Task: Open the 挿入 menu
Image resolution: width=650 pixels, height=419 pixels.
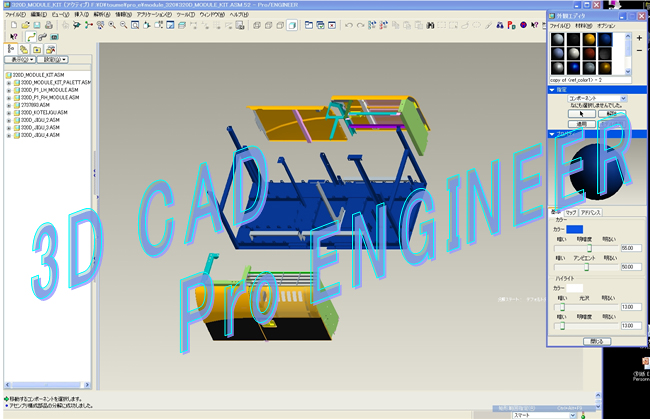Action: coord(81,15)
